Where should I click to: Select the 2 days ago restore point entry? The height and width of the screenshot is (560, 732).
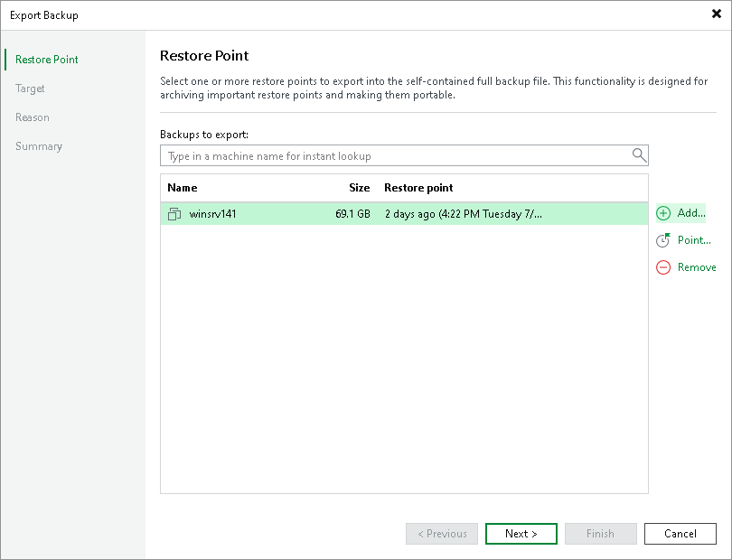(464, 214)
